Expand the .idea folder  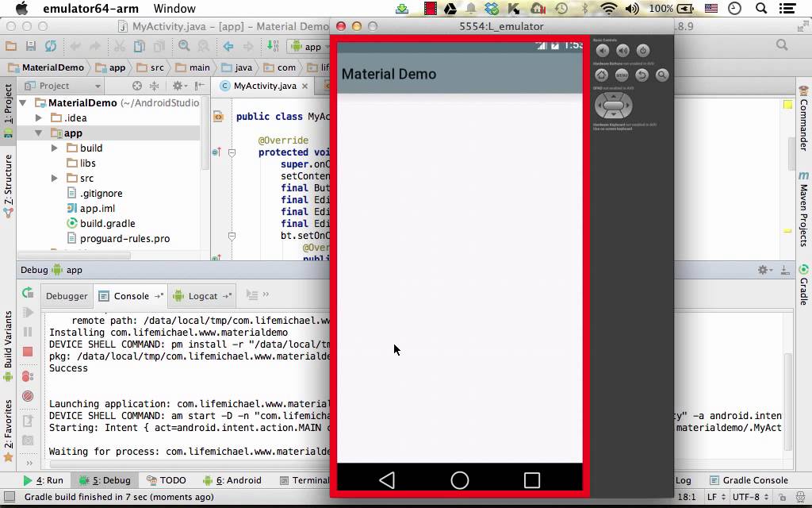[x=38, y=117]
